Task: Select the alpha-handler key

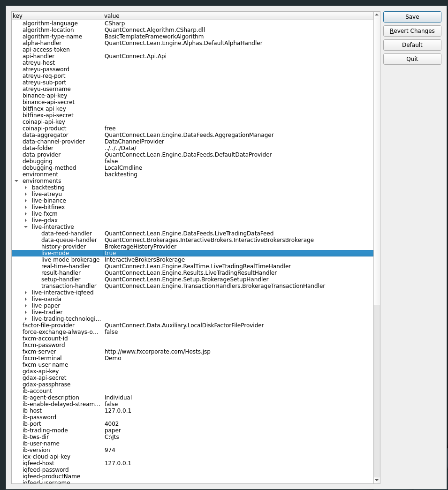Action: click(42, 43)
